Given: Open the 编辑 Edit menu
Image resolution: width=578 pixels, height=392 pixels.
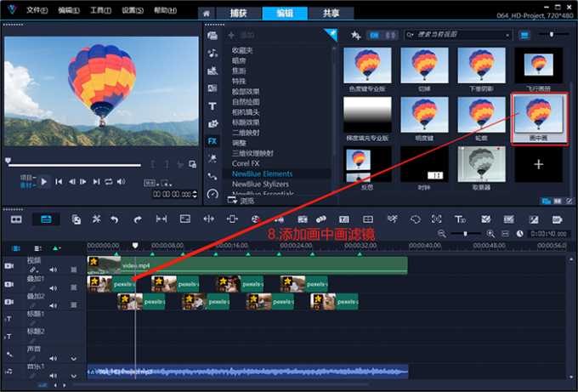Looking at the screenshot, I should point(69,10).
